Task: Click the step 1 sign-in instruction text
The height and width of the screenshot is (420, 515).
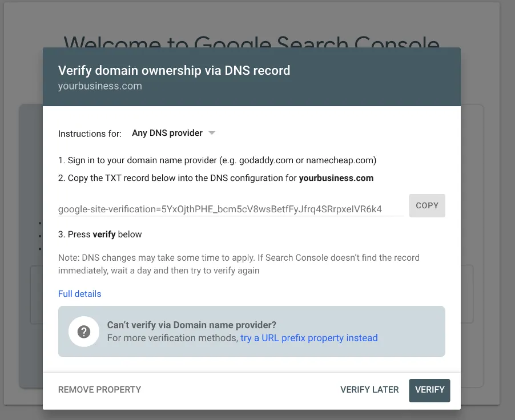Action: pyautogui.click(x=217, y=160)
